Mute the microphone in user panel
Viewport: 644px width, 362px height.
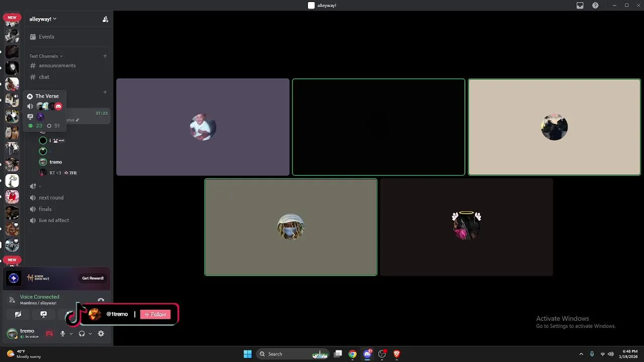pyautogui.click(x=63, y=333)
